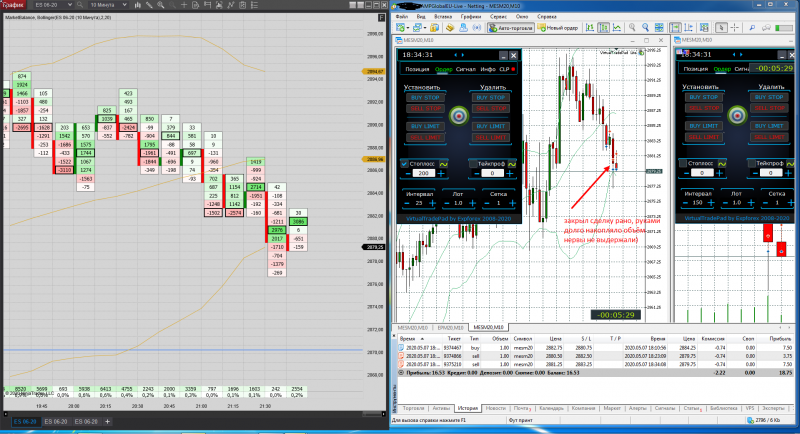Click the clipboard icon in left platform toolbar
Viewport: 800px width, 434px height.
243,5
